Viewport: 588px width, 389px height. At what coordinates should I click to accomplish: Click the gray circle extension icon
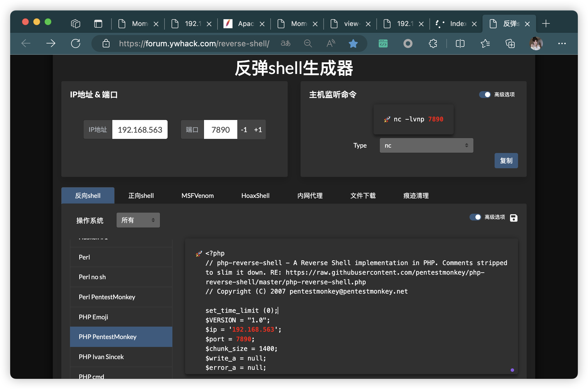coord(408,43)
